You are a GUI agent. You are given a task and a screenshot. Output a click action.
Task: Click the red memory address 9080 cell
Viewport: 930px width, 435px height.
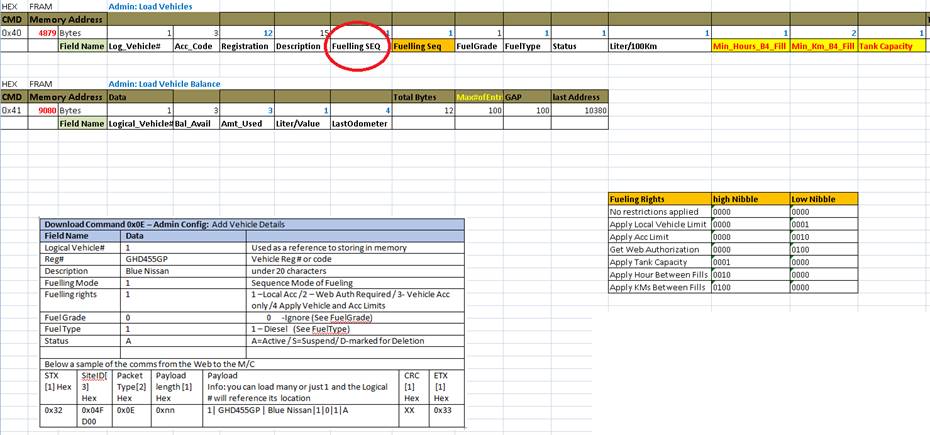(x=46, y=110)
